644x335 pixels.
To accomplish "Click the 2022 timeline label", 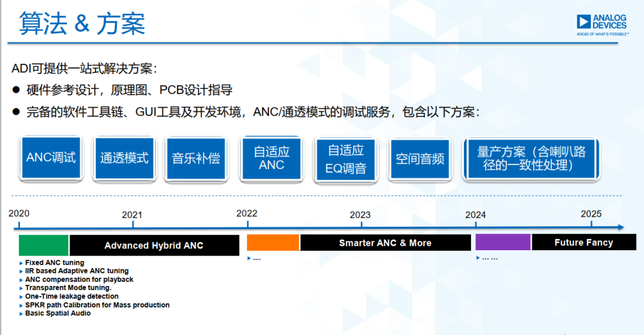I will tap(246, 214).
